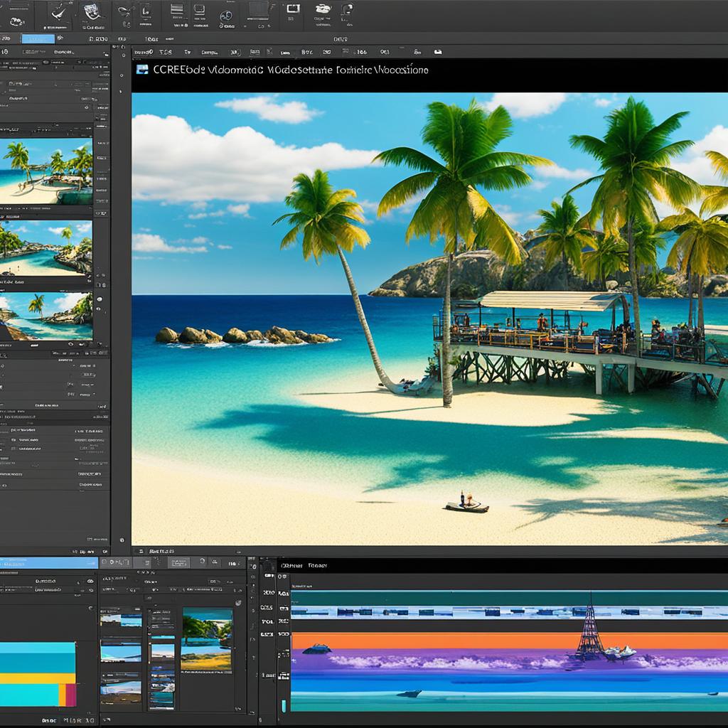The height and width of the screenshot is (728, 728).
Task: Select the bottom-left light blue highlighted panel header
Action: [x=49, y=563]
